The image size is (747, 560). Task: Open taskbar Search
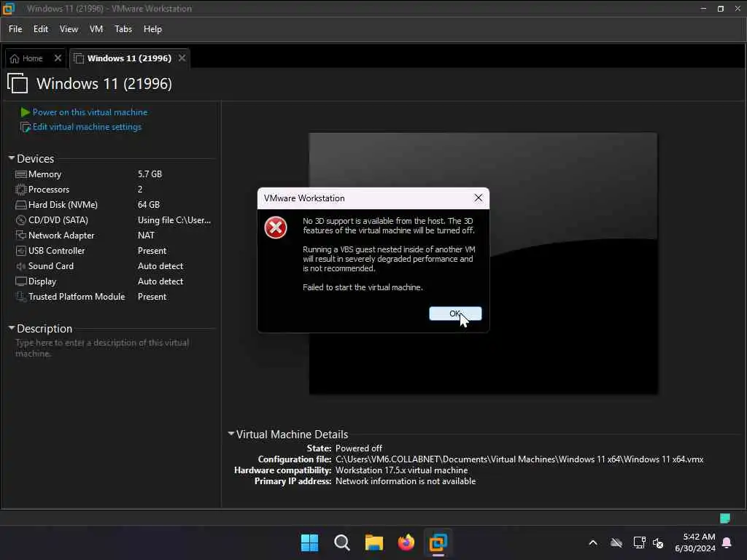[341, 542]
